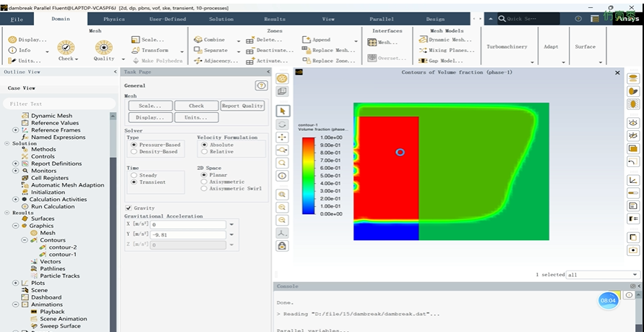Open the File menu tab

click(17, 20)
